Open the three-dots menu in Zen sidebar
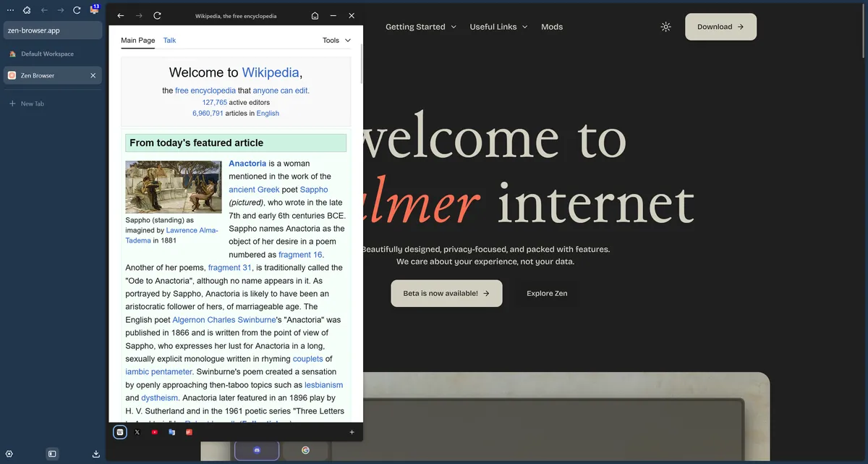Screen dimensions: 868x464 pyautogui.click(x=10, y=10)
